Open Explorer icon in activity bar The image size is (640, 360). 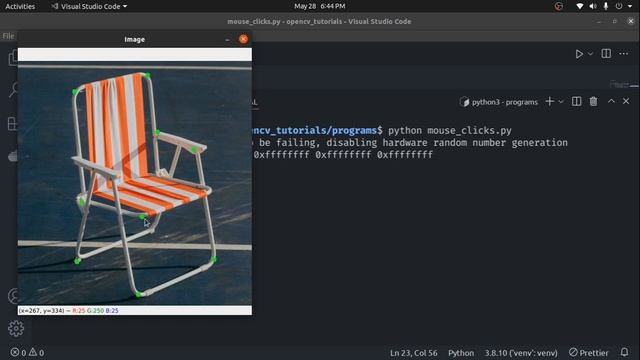click(13, 58)
